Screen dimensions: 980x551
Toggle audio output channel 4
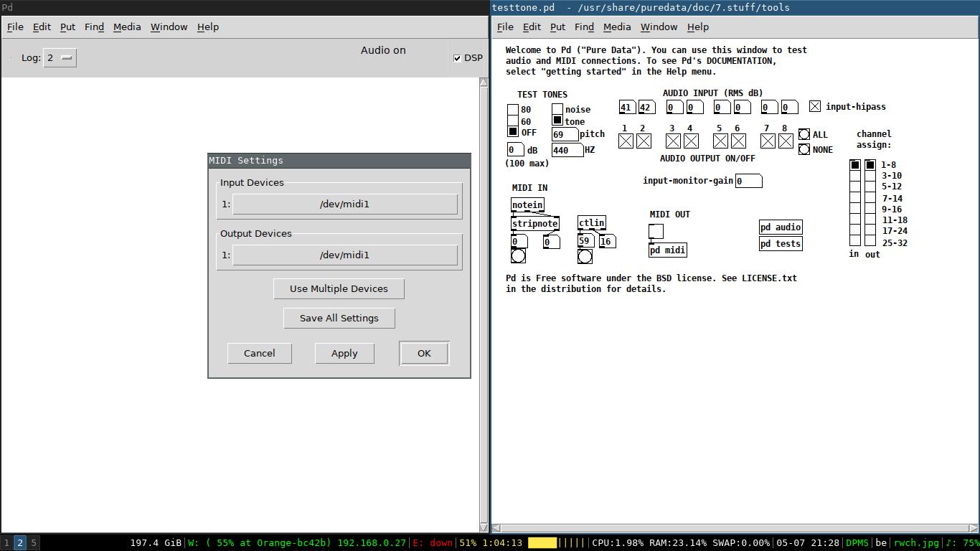[691, 141]
